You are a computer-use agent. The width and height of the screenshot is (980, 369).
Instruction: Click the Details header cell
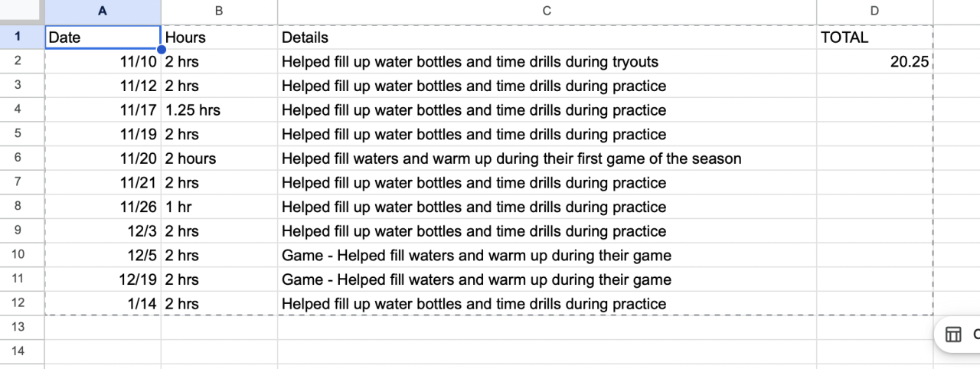coord(547,37)
